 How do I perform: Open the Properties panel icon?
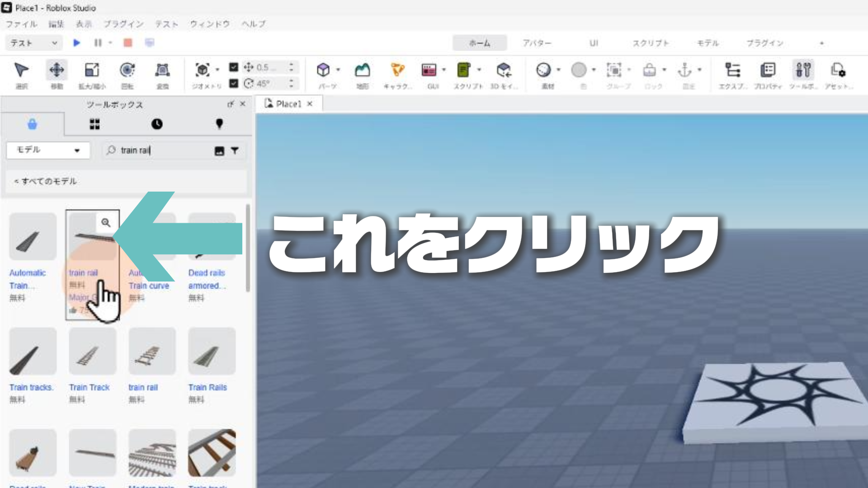tap(768, 70)
